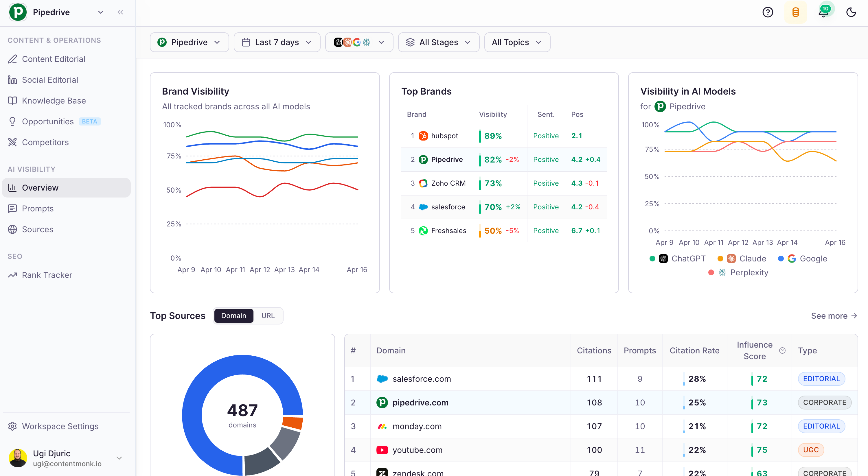This screenshot has height=476, width=868.
Task: Open Competitors in the sidebar
Action: (x=45, y=142)
